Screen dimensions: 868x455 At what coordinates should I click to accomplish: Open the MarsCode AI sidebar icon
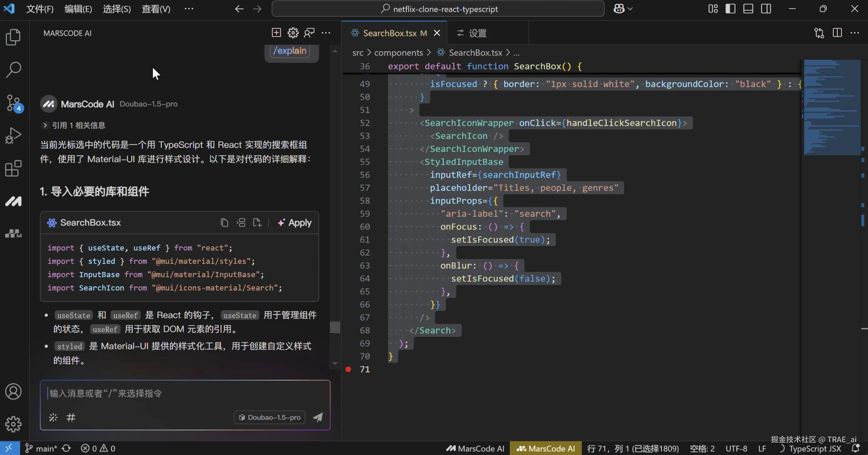coord(13,201)
